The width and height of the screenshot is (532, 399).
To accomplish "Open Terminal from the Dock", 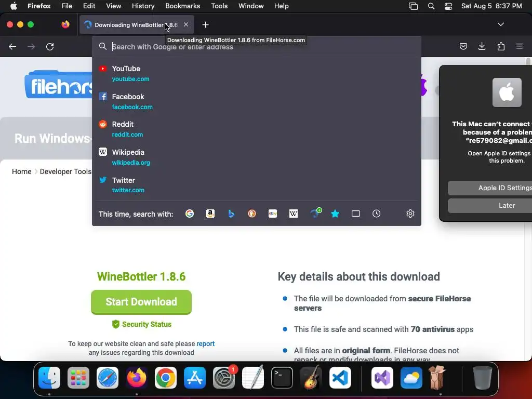I will (x=282, y=378).
